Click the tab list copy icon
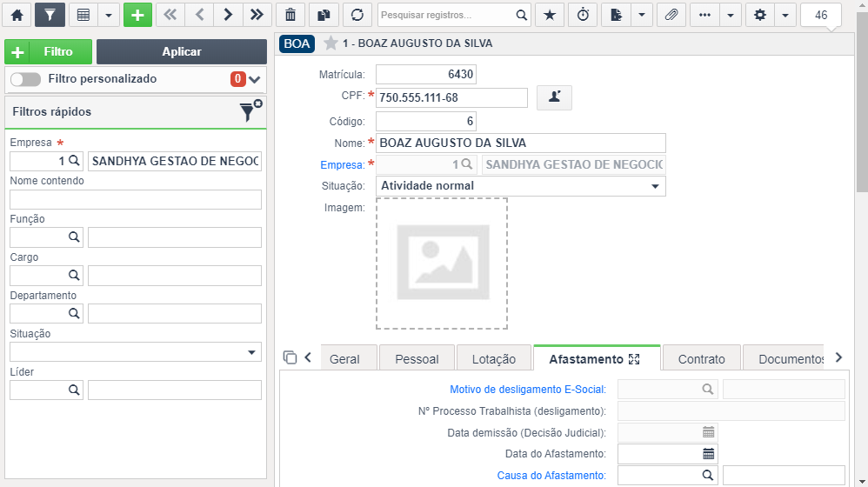868x487 pixels. (290, 357)
